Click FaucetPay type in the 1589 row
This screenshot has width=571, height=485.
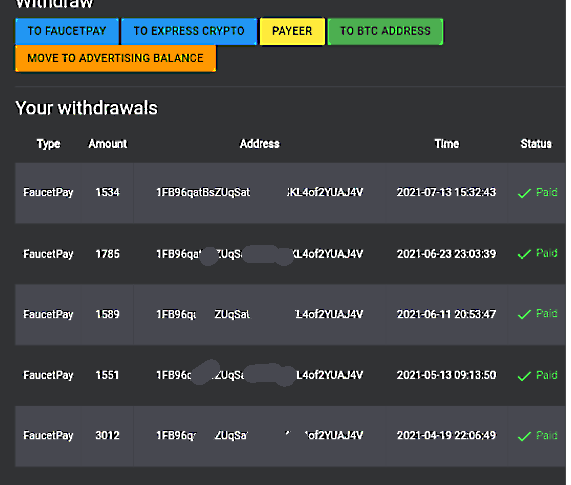point(48,315)
